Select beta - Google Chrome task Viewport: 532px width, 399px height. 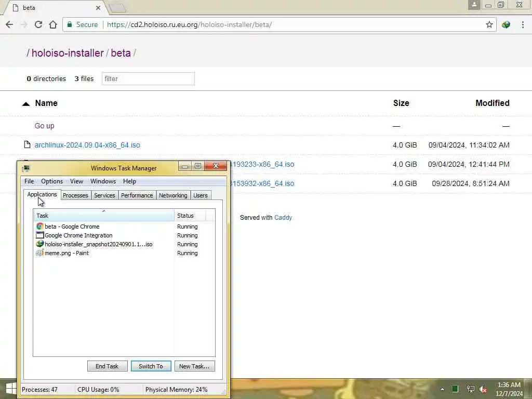(124, 227)
